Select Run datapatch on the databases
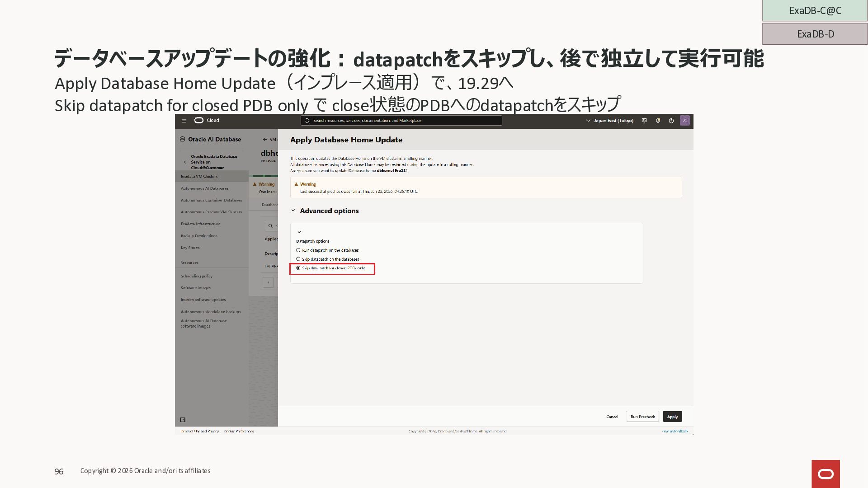The height and width of the screenshot is (488, 868). [298, 250]
